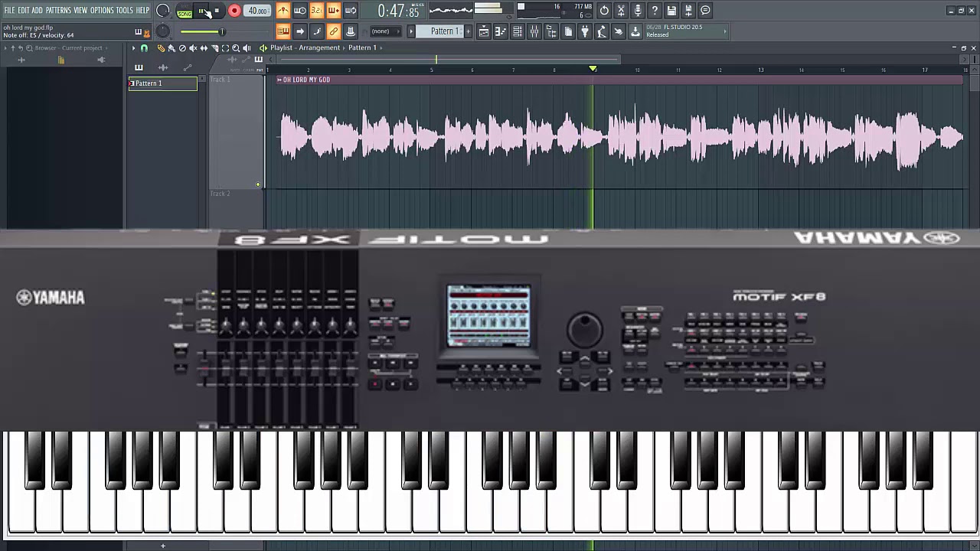The height and width of the screenshot is (551, 980).
Task: Open audio editor scissors icon
Action: (621, 11)
